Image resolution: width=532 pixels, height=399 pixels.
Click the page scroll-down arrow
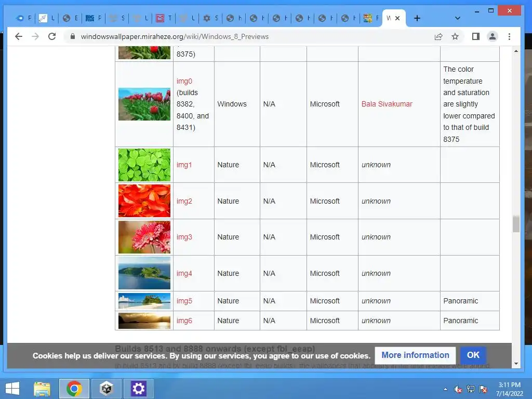[x=516, y=364]
